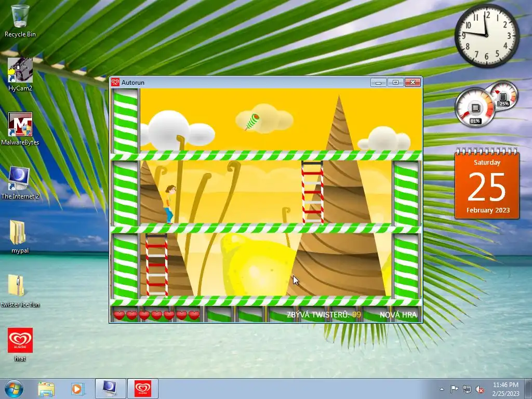Select the hrat Algida desktop icon
Viewport: 532px width, 399px height.
[x=20, y=344]
